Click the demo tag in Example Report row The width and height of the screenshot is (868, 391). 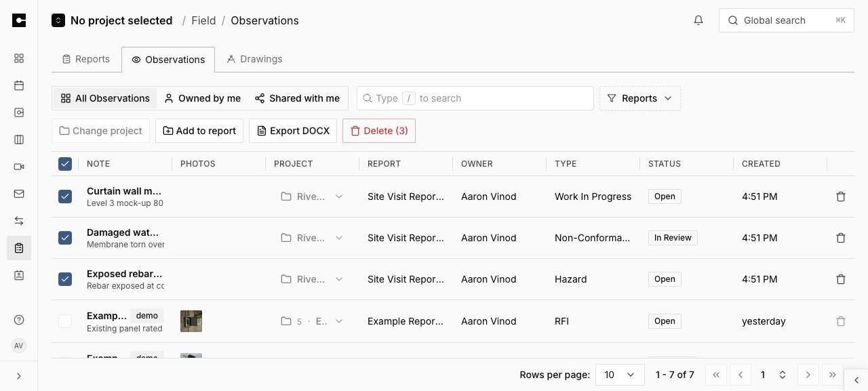(x=147, y=316)
